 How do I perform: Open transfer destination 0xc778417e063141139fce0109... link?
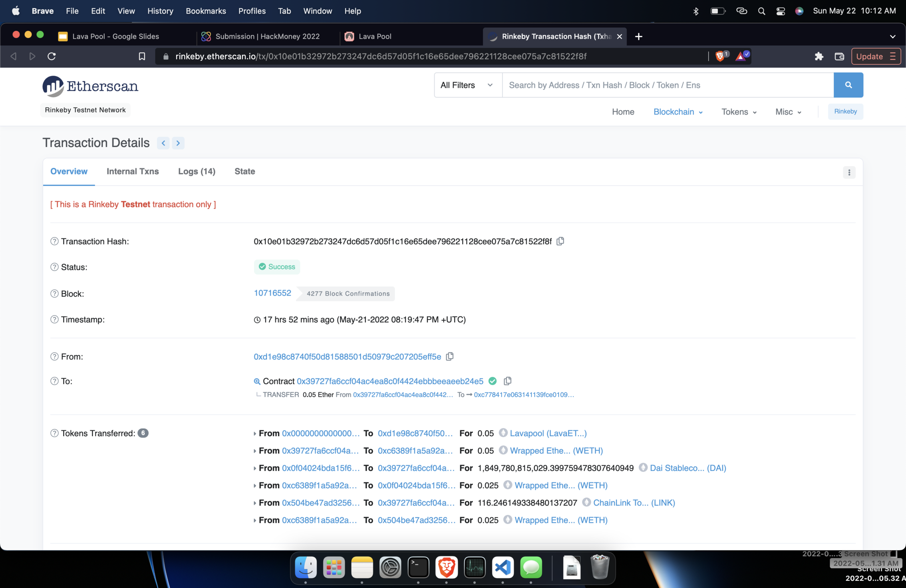[x=524, y=394]
